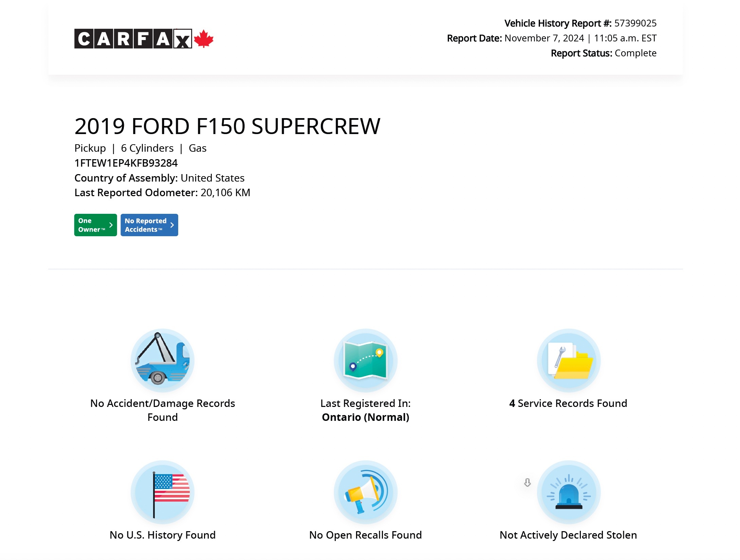Click VIN 1FTEW1EP4KFB93284
Image resolution: width=740 pixels, height=560 pixels.
126,163
